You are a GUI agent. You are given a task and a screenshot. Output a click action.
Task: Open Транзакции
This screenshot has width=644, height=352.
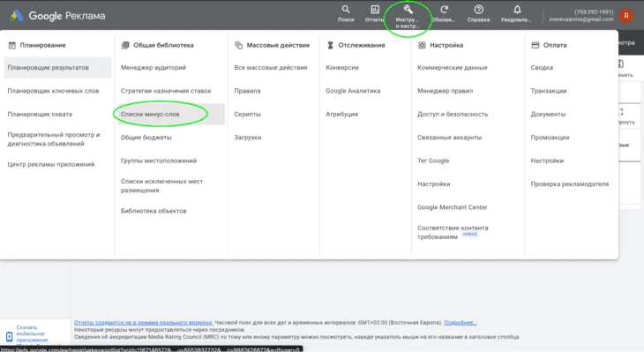pyautogui.click(x=549, y=91)
